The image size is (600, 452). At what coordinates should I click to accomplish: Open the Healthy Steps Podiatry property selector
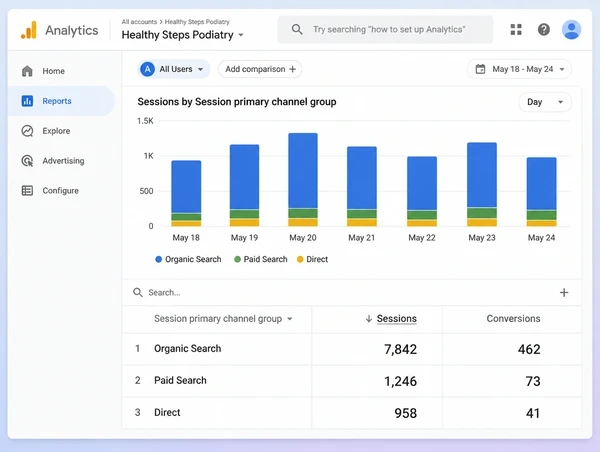pyautogui.click(x=183, y=35)
